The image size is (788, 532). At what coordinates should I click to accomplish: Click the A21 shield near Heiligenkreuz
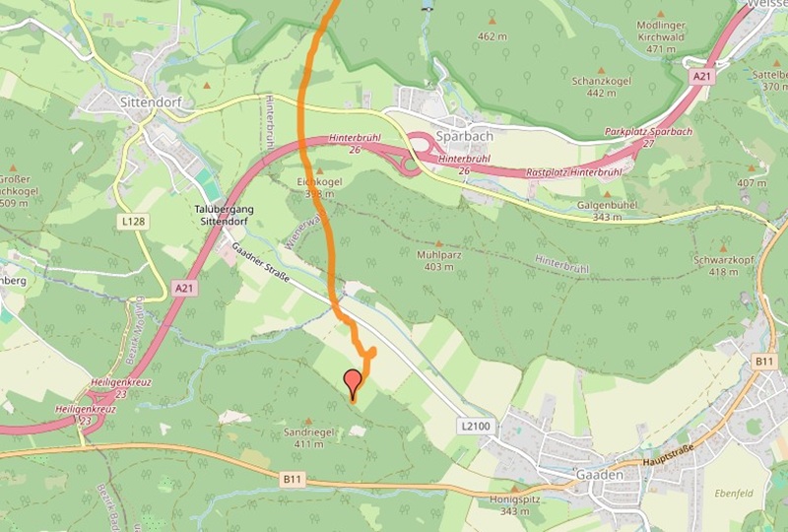pyautogui.click(x=184, y=288)
